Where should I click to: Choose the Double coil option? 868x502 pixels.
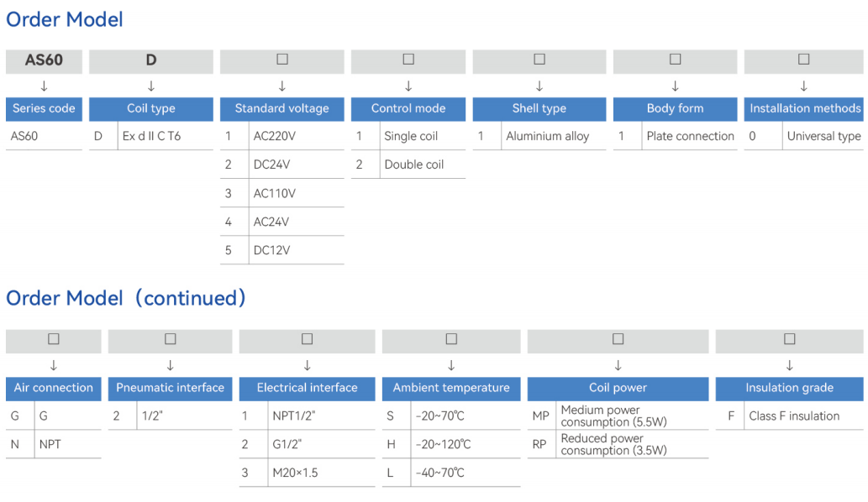408,165
